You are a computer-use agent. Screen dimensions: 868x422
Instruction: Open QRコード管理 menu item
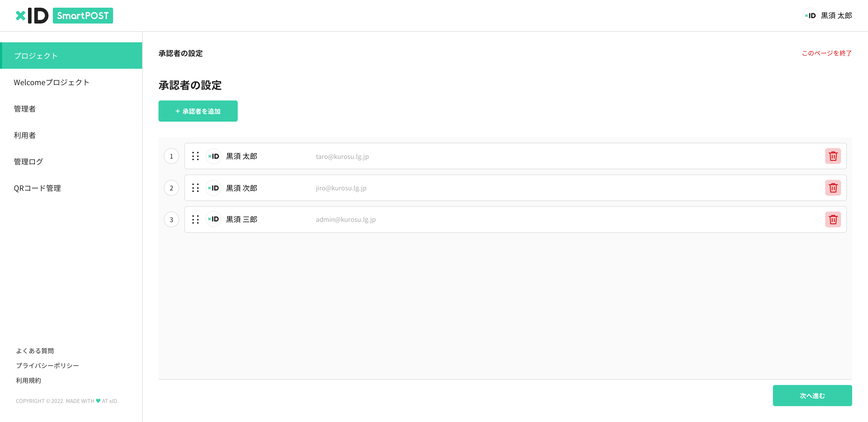37,188
